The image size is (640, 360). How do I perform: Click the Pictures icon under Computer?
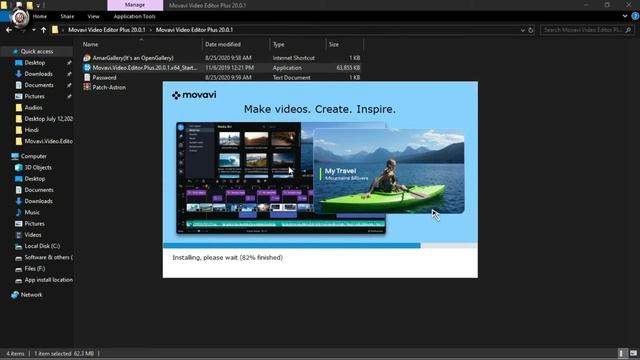(18, 224)
